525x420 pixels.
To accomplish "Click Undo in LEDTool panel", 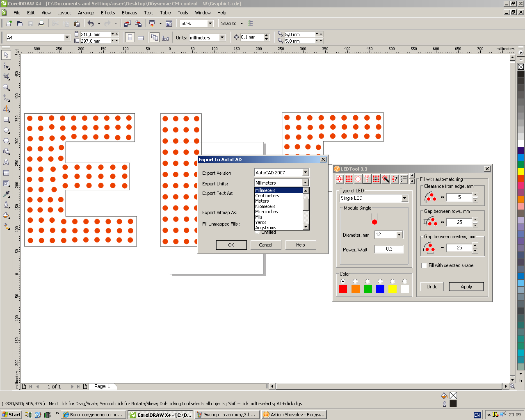I will click(432, 287).
